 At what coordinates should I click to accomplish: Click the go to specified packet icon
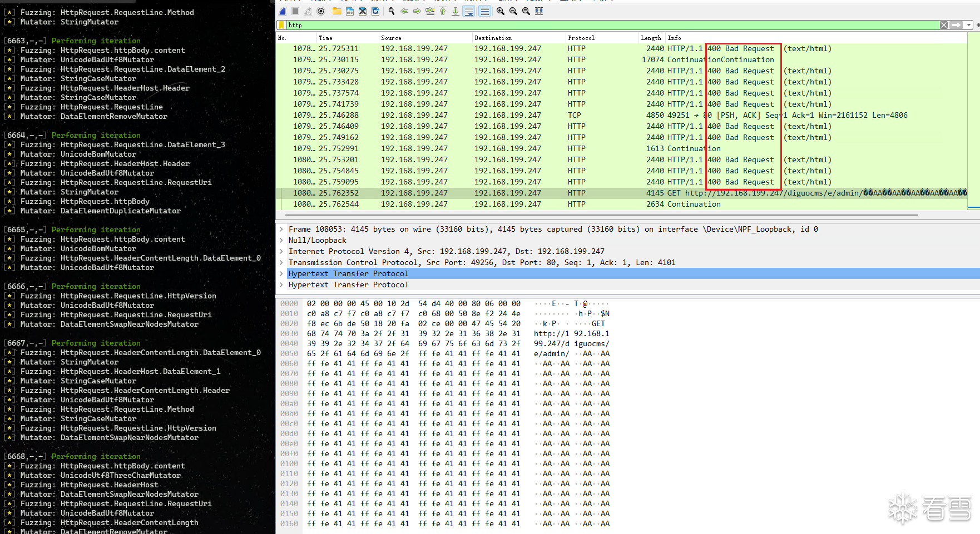click(x=430, y=11)
